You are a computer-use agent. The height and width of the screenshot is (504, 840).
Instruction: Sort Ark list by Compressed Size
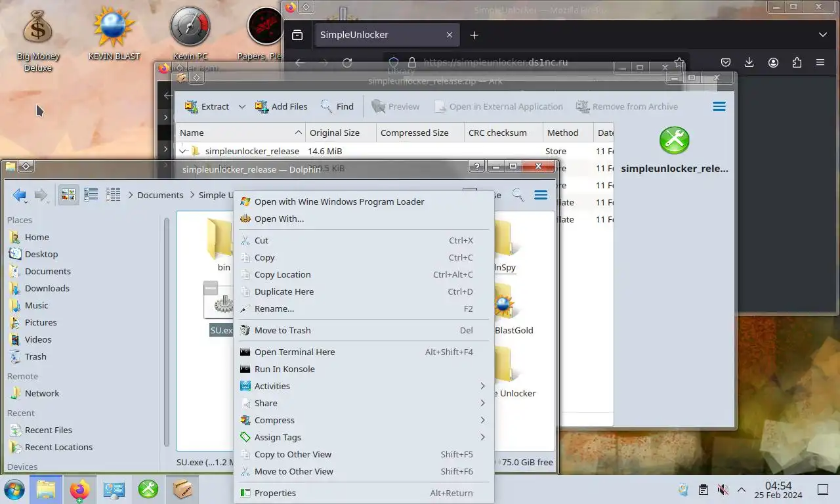pyautogui.click(x=420, y=133)
